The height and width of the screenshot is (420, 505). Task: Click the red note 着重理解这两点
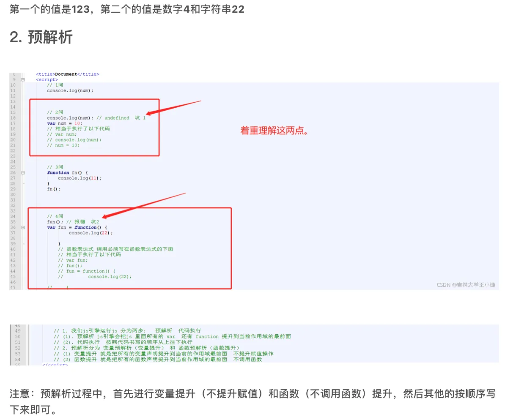274,131
